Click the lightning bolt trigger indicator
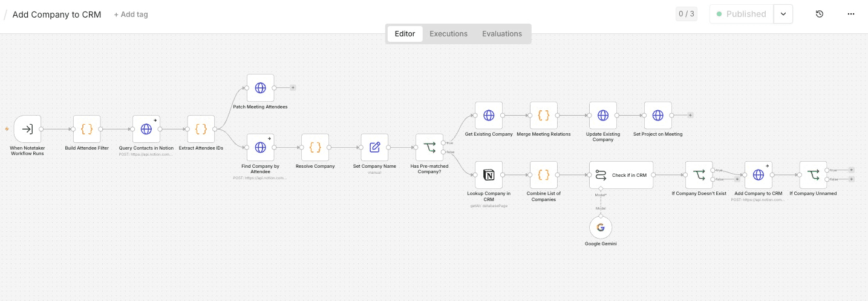 (7, 129)
